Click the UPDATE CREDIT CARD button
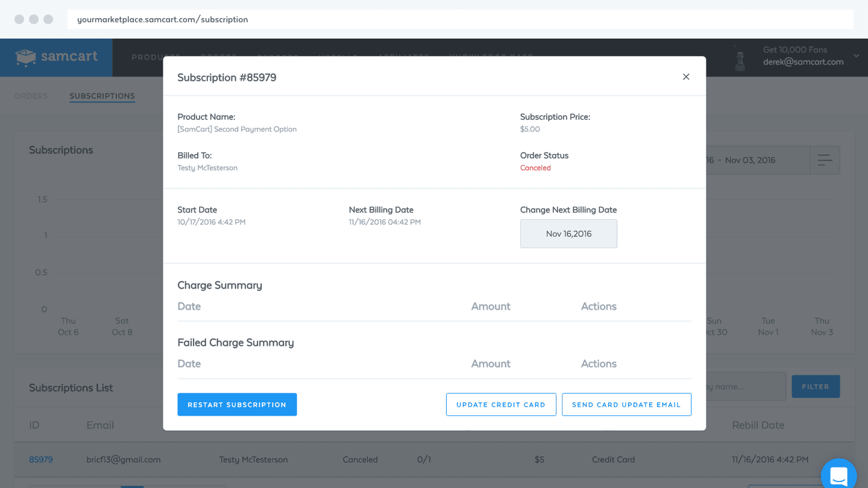The height and width of the screenshot is (488, 868). [501, 404]
